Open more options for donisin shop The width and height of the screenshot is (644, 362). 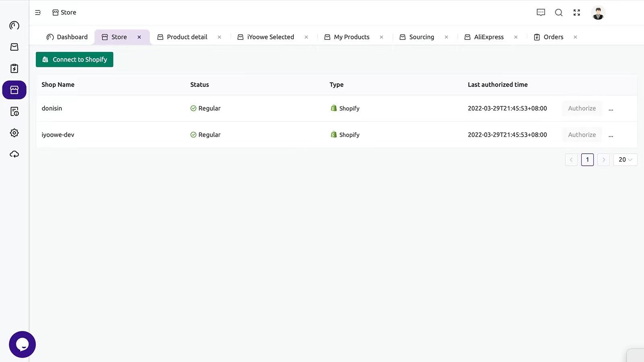(611, 109)
